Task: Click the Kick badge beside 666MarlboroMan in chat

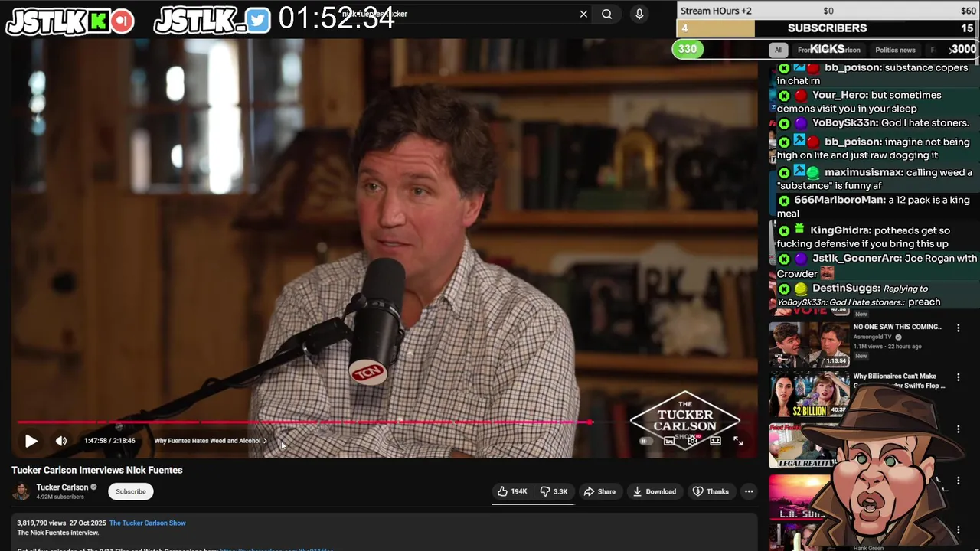Action: coord(784,201)
